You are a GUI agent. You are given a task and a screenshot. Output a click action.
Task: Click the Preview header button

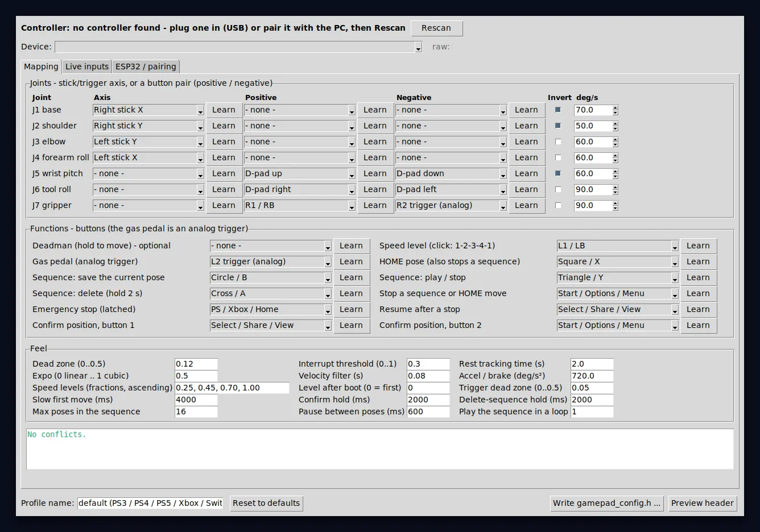point(703,503)
